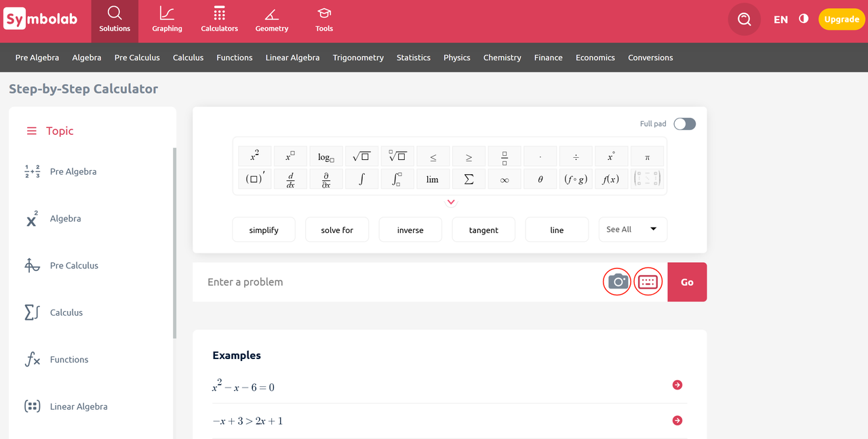Expand the math keypad with red chevron
868x439 pixels.
pyautogui.click(x=451, y=202)
